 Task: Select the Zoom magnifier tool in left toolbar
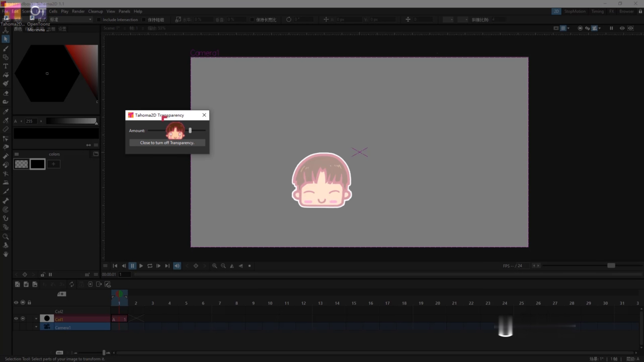click(6, 236)
